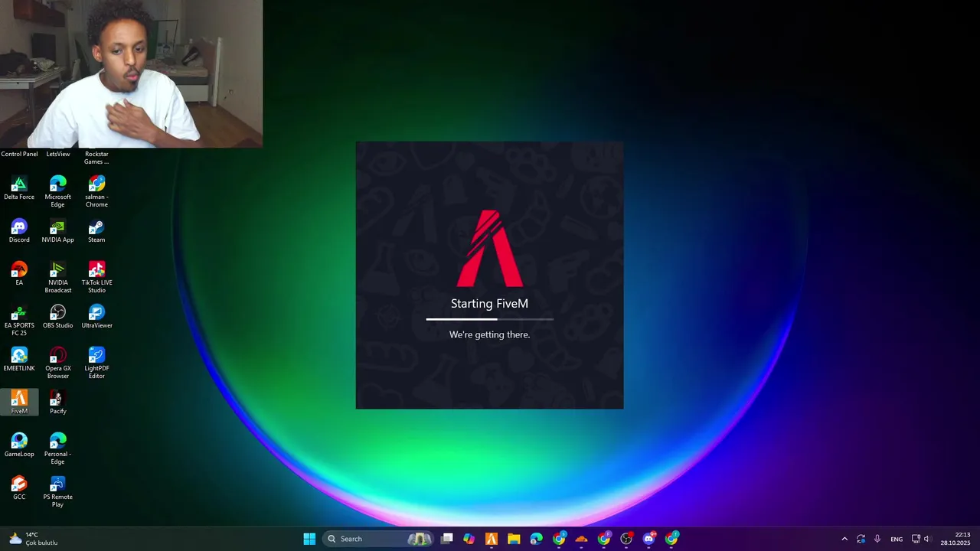Open the ENG language switcher
980x551 pixels.
897,539
